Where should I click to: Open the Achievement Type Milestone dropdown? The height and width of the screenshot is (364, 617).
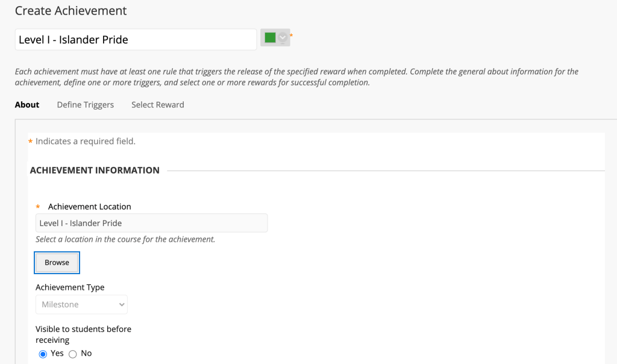click(x=81, y=304)
